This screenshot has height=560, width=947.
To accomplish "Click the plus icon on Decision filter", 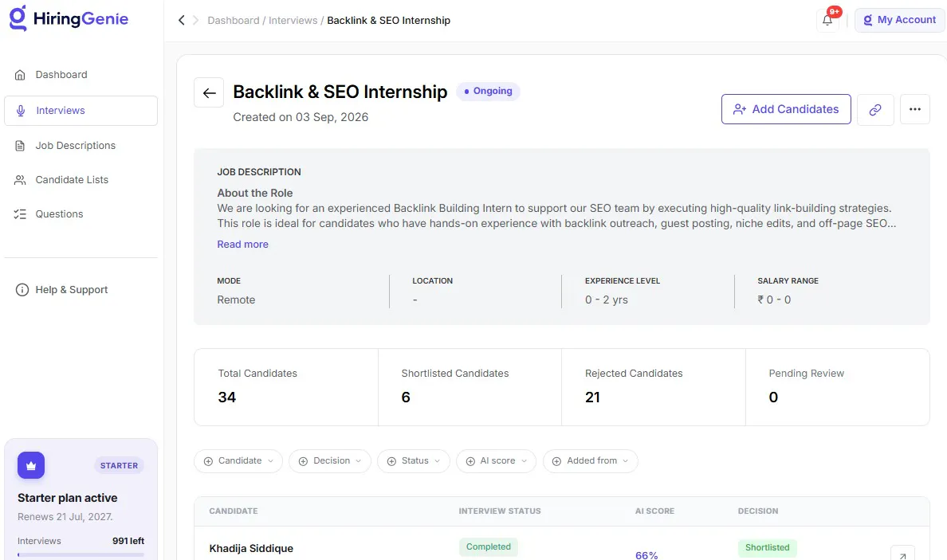I will 303,461.
